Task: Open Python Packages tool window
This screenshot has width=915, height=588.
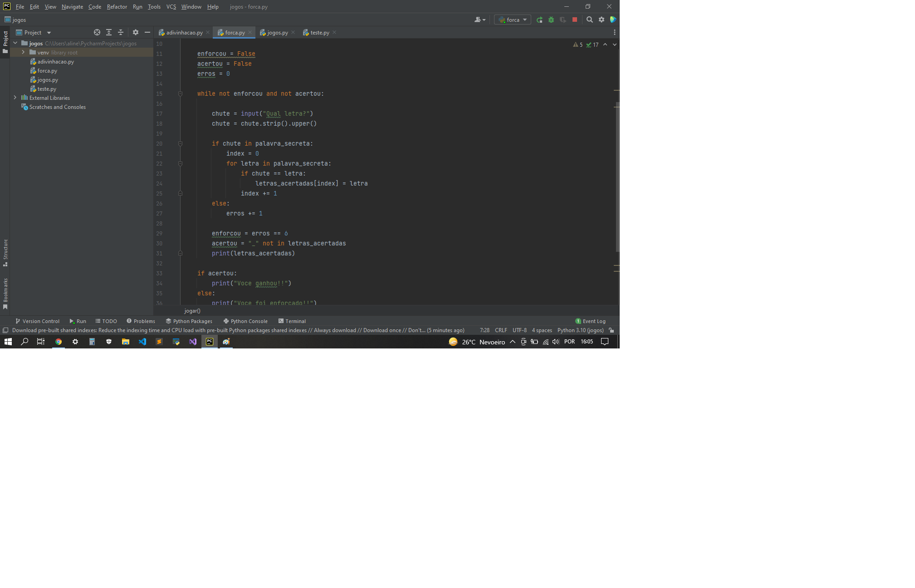Action: [189, 321]
